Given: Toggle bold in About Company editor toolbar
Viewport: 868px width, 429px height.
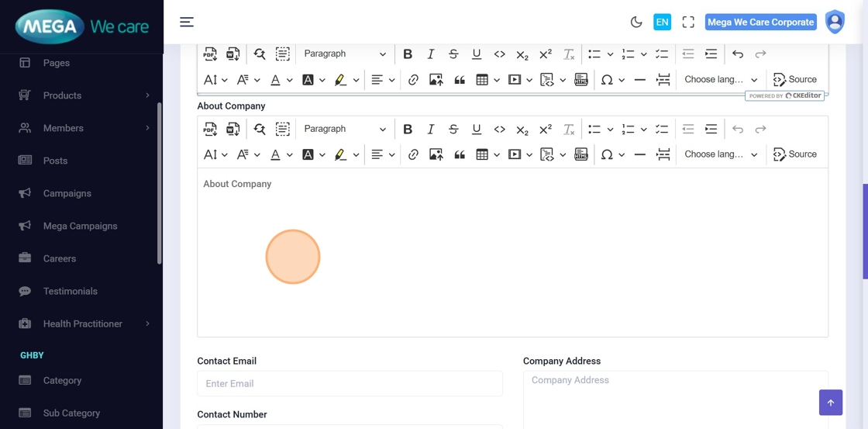Looking at the screenshot, I should 408,129.
